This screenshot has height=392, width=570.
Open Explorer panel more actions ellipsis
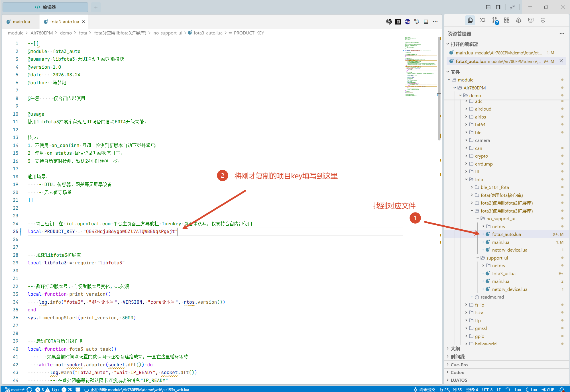pyautogui.click(x=562, y=34)
